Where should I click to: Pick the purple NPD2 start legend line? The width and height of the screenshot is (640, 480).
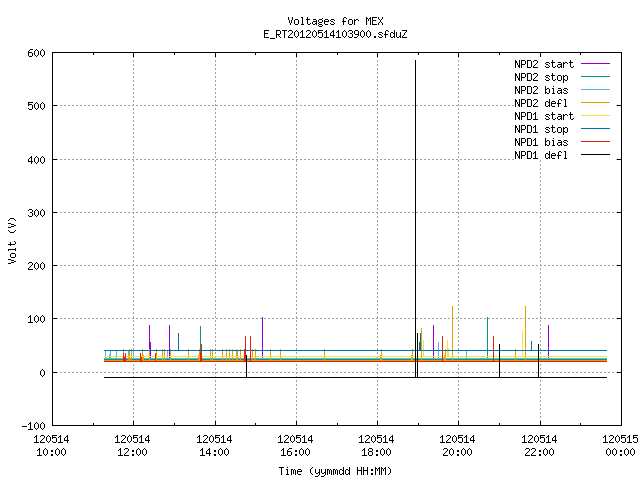(x=595, y=64)
